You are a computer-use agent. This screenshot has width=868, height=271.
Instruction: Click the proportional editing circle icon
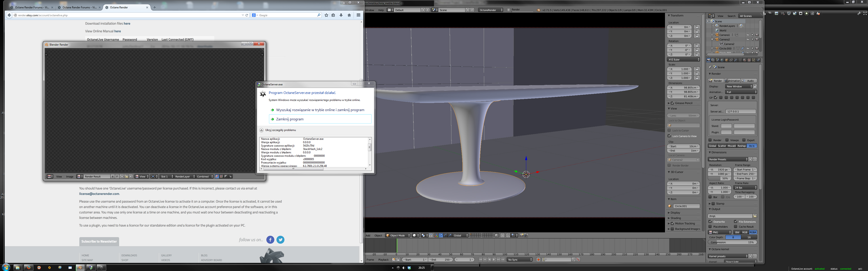tap(502, 235)
